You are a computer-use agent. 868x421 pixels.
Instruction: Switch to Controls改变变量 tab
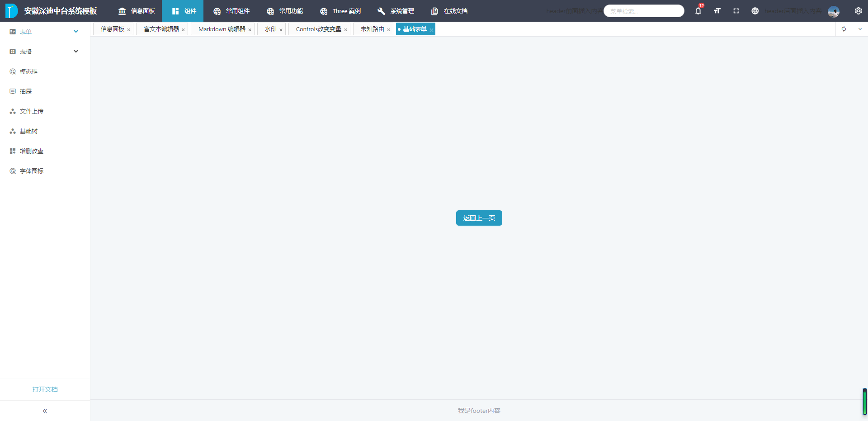point(318,29)
